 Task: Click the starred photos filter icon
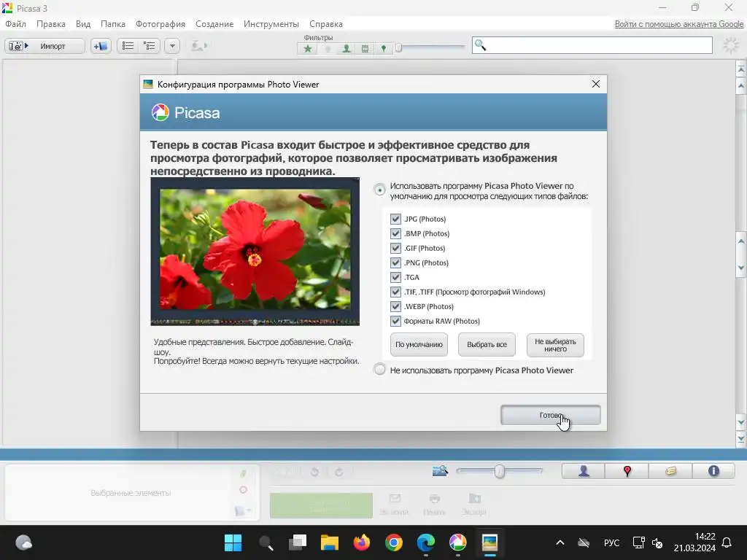click(308, 49)
